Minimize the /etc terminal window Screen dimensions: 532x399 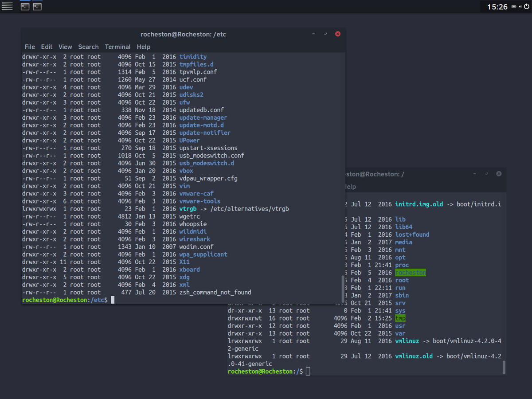click(x=313, y=34)
